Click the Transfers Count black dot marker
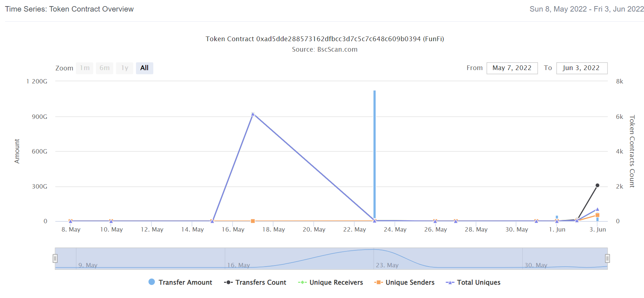This screenshot has width=644, height=298. click(597, 185)
